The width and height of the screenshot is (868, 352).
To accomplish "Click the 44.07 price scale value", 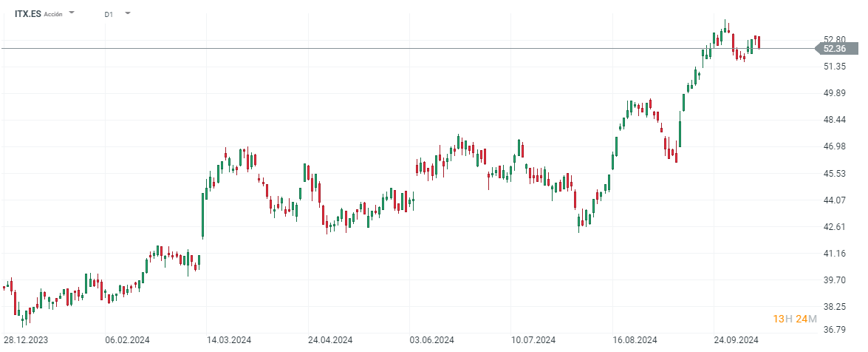I will tap(835, 200).
